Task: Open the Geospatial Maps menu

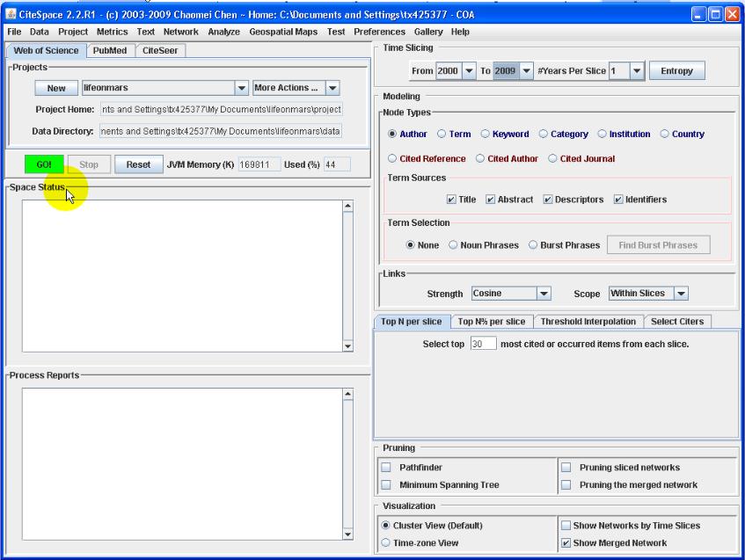Action: pyautogui.click(x=283, y=32)
